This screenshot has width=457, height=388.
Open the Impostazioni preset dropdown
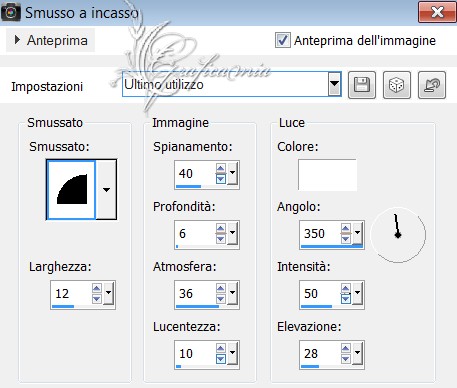click(x=334, y=84)
